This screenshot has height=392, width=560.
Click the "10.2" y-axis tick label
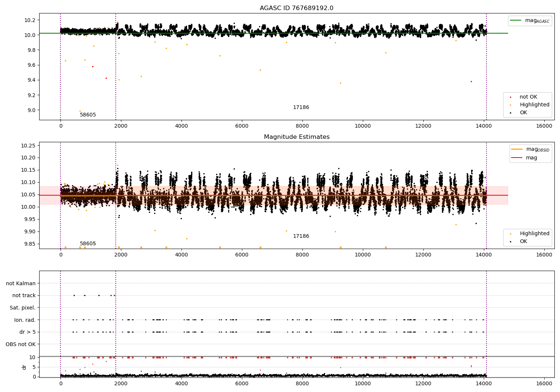[30, 20]
